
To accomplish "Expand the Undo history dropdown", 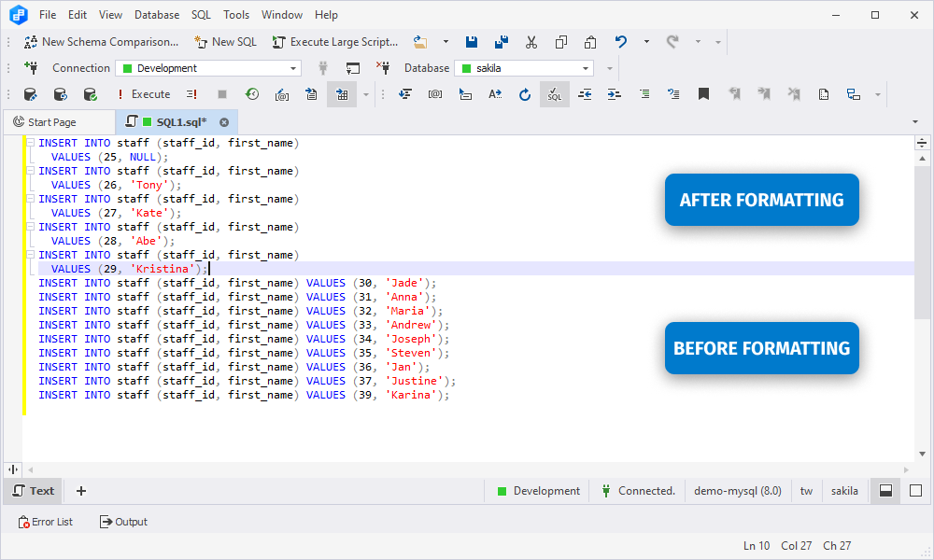I will pyautogui.click(x=646, y=42).
